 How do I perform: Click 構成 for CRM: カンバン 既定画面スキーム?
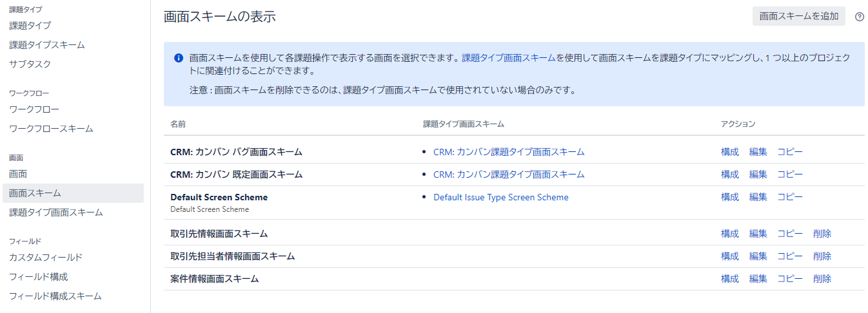point(730,175)
